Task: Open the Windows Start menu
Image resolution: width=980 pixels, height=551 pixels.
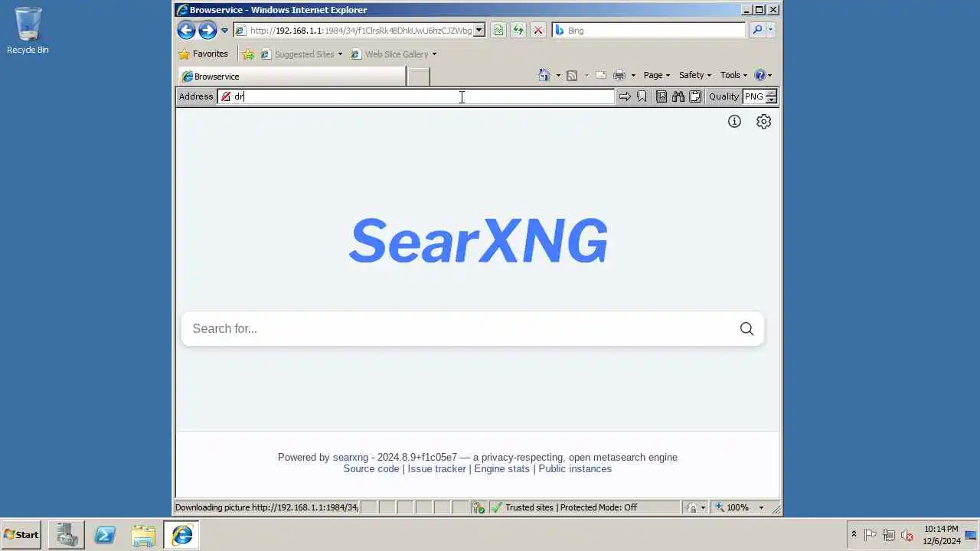Action: pos(21,535)
